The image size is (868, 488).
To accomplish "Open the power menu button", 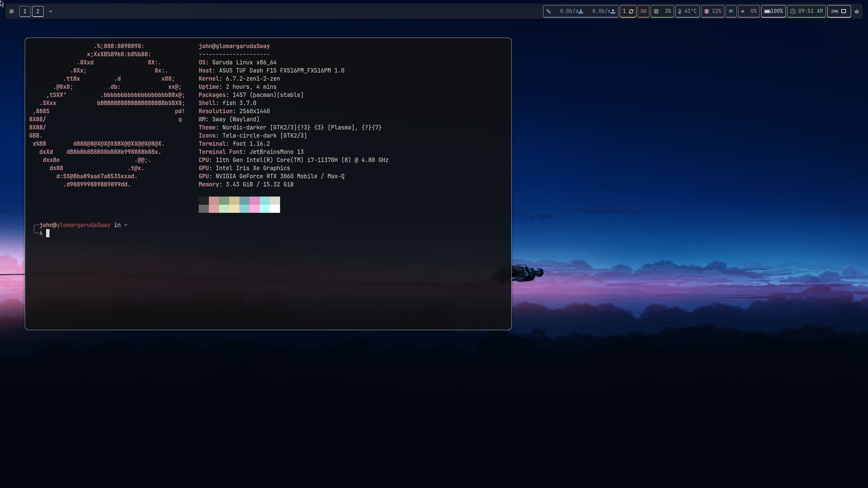I will click(857, 11).
